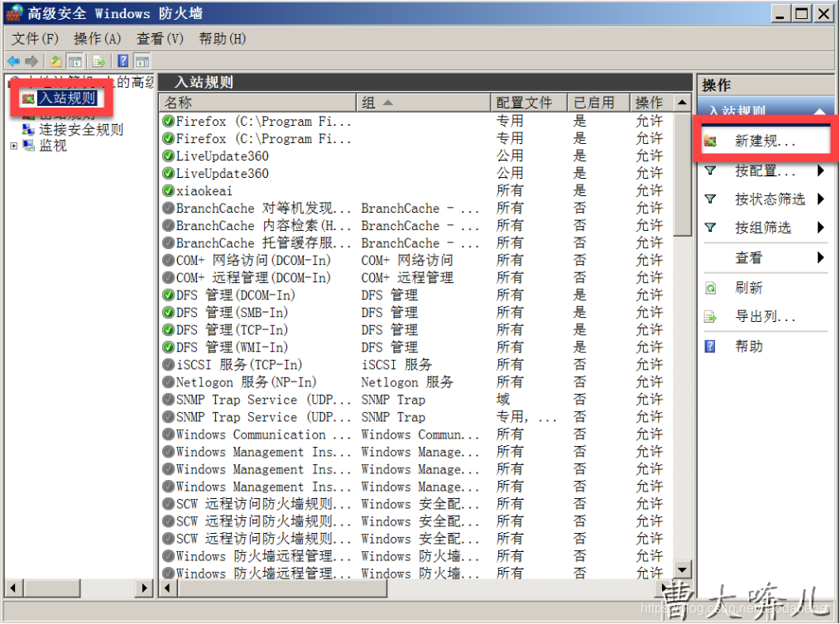Expand the 监视 tree node
Image resolution: width=840 pixels, height=624 pixels.
tap(13, 146)
